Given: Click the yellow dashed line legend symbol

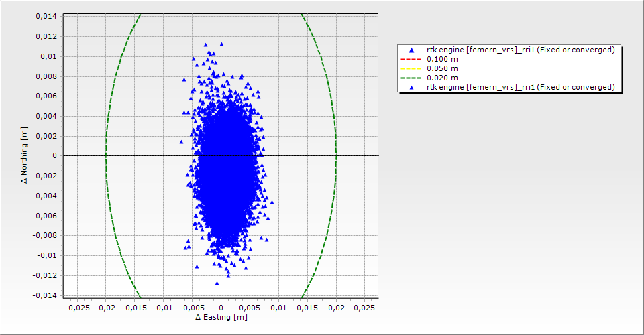Looking at the screenshot, I should (411, 68).
